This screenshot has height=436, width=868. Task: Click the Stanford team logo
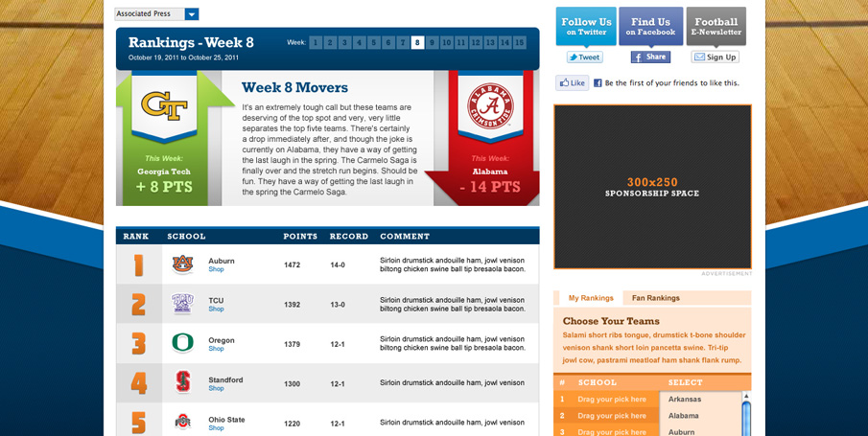(182, 382)
